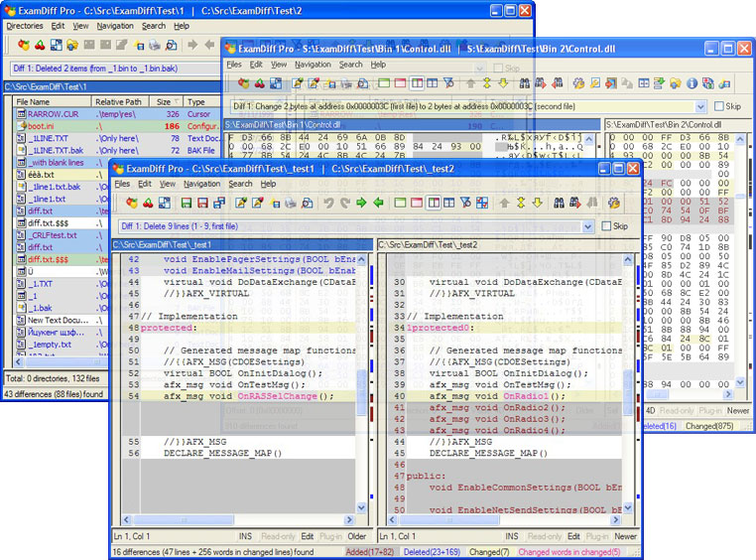Open Search menu in _test1 window

[x=240, y=184]
